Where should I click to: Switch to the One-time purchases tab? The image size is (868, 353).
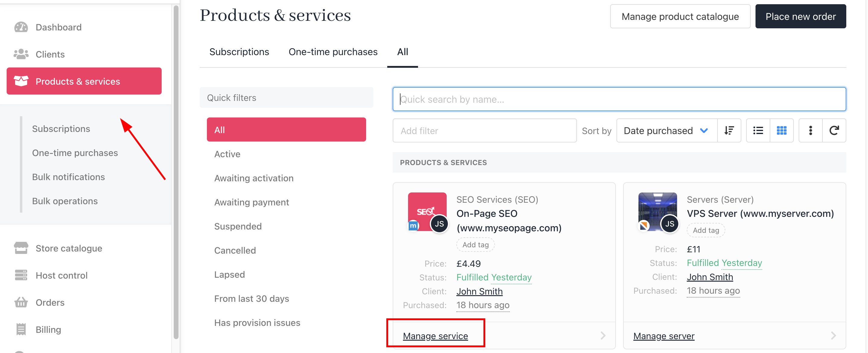(x=333, y=52)
